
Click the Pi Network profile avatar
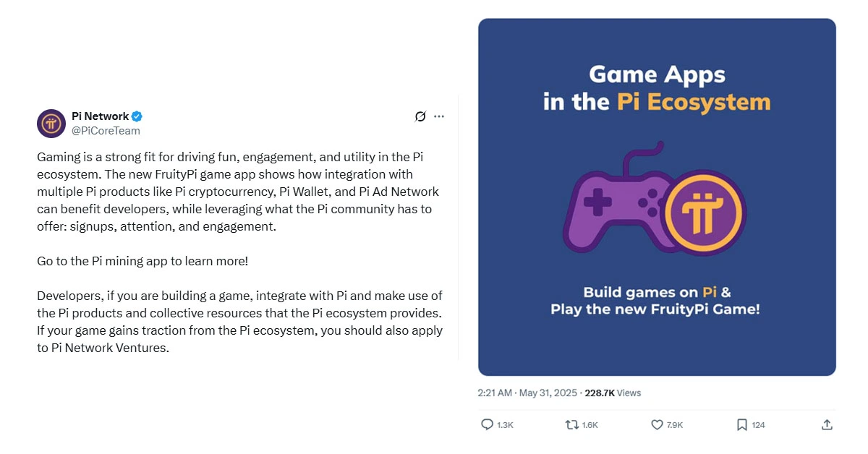coord(51,124)
